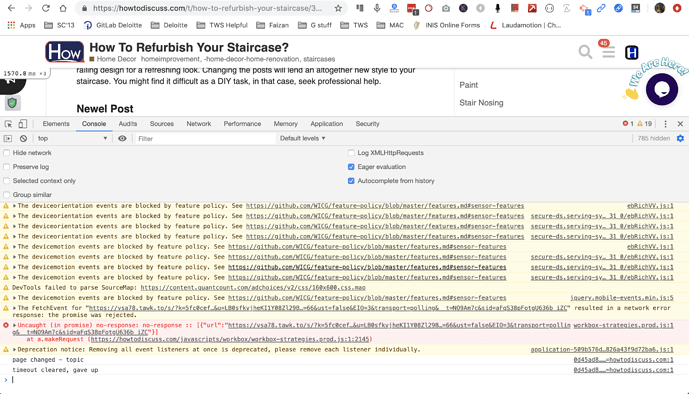Enable Selected context only checkbox
This screenshot has width=689, height=394.
coord(7,181)
